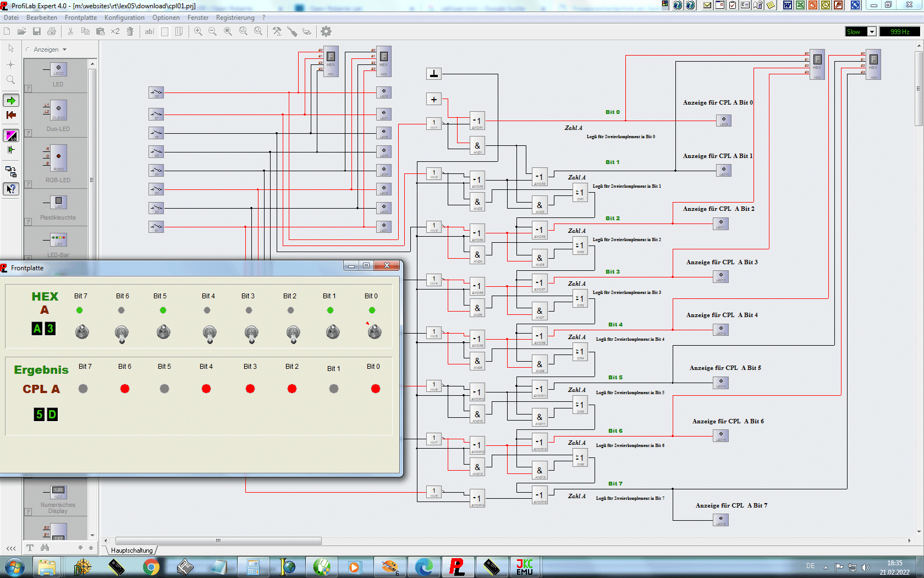Screen dimensions: 924x578
Task: Open an existing project file
Action: pos(21,31)
